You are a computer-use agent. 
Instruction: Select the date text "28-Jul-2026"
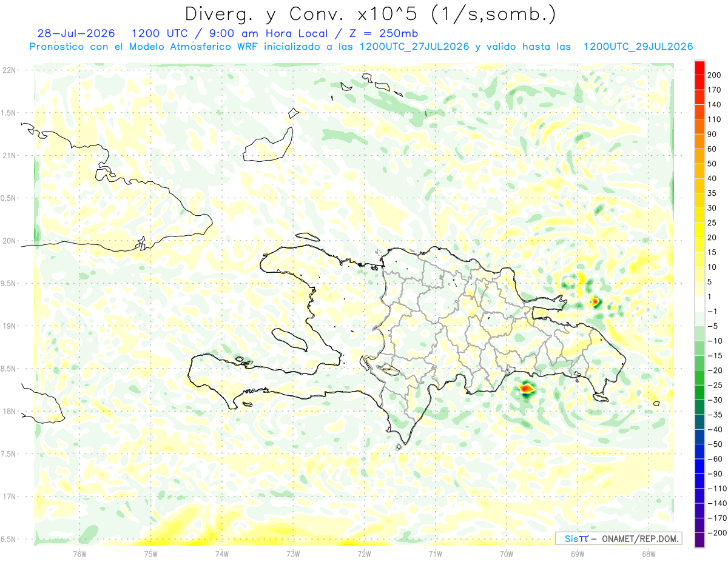(76, 33)
